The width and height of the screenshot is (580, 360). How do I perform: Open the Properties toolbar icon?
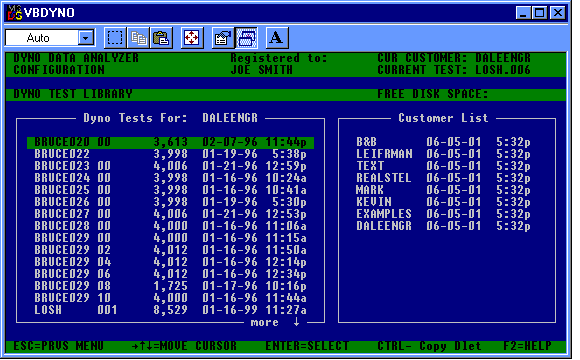(x=223, y=38)
